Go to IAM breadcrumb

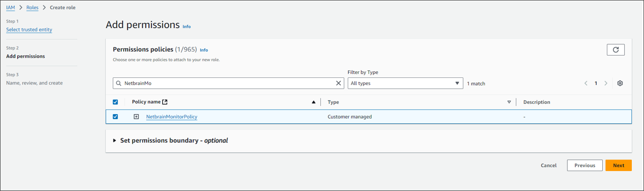[10, 8]
